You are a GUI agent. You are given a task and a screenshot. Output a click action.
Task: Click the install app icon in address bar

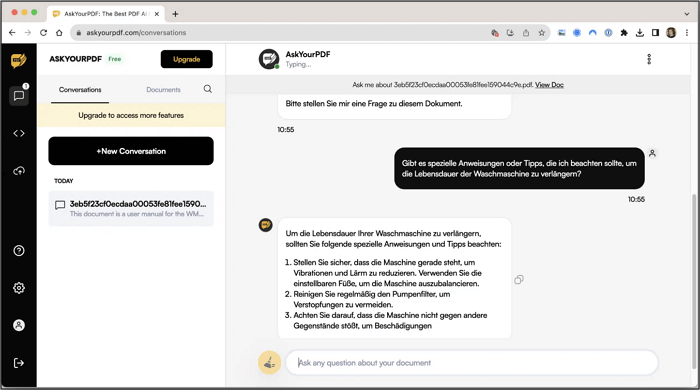[x=510, y=33]
